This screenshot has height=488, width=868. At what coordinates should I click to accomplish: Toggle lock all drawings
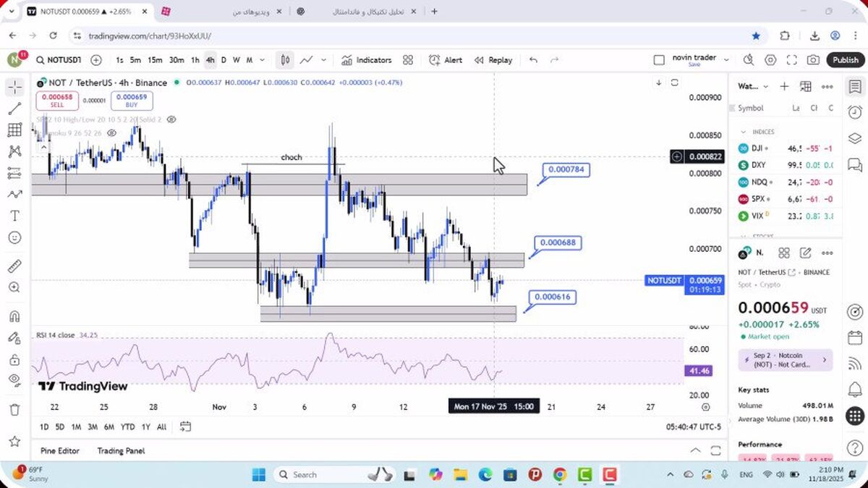[x=14, y=359]
